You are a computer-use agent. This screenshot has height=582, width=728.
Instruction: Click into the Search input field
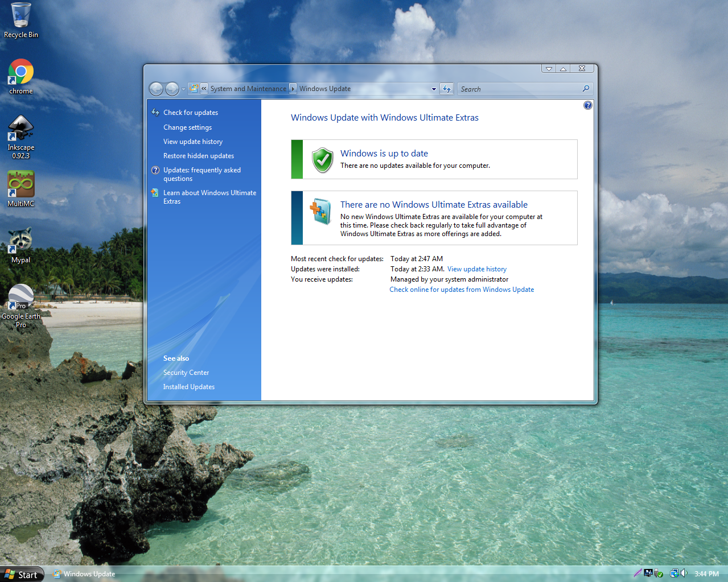point(519,89)
